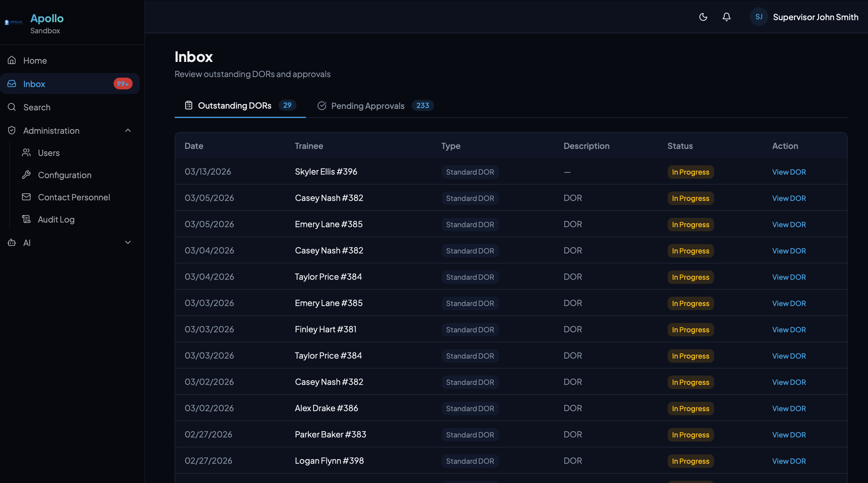Toggle dark mode using the moon icon
Image resolution: width=868 pixels, height=483 pixels.
coord(703,17)
